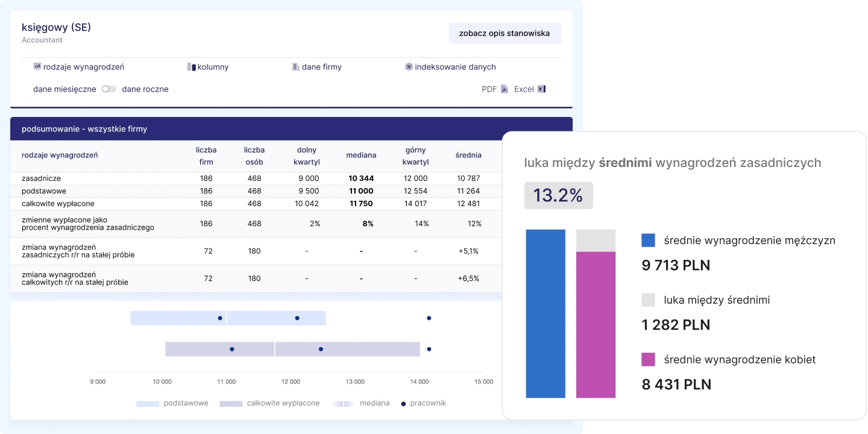Click the blue men's average salary swatch
868x434 pixels.
(x=648, y=241)
